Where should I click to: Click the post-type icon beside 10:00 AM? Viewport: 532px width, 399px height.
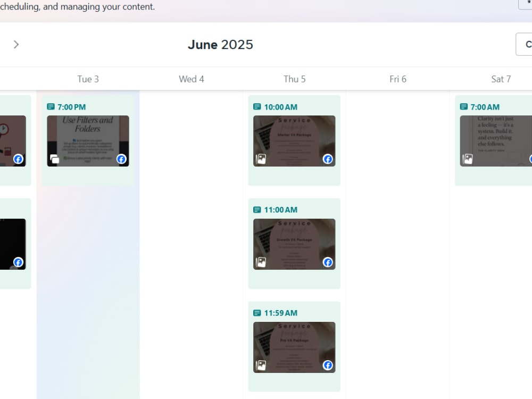257,107
